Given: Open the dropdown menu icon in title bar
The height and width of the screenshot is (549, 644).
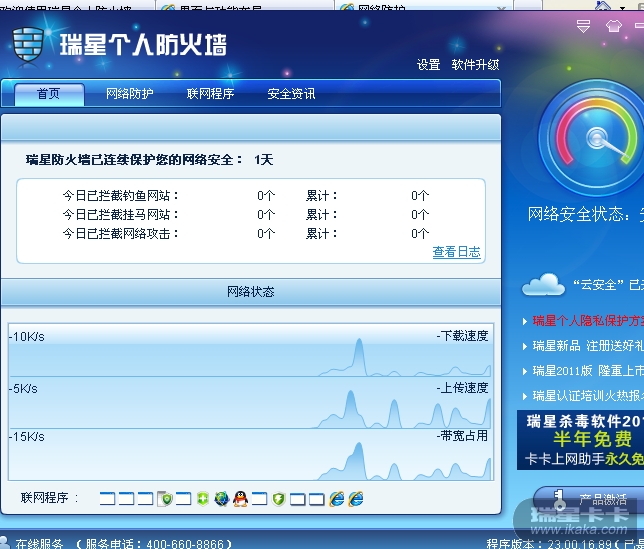Looking at the screenshot, I should click(583, 26).
